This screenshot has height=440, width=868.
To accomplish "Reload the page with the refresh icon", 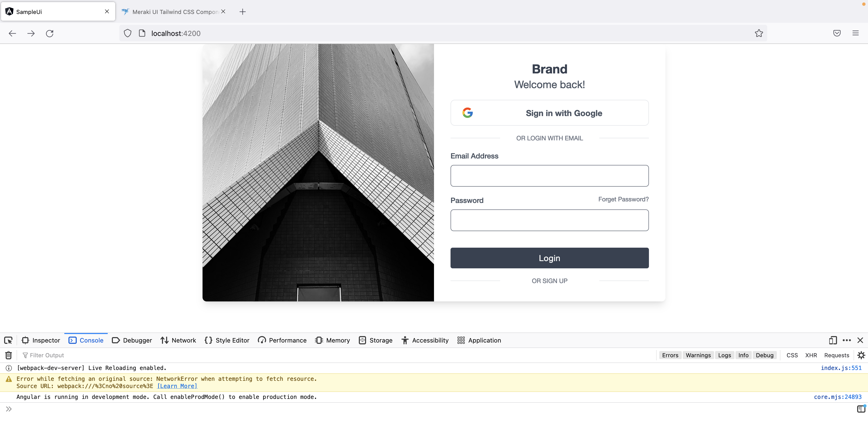I will (50, 33).
